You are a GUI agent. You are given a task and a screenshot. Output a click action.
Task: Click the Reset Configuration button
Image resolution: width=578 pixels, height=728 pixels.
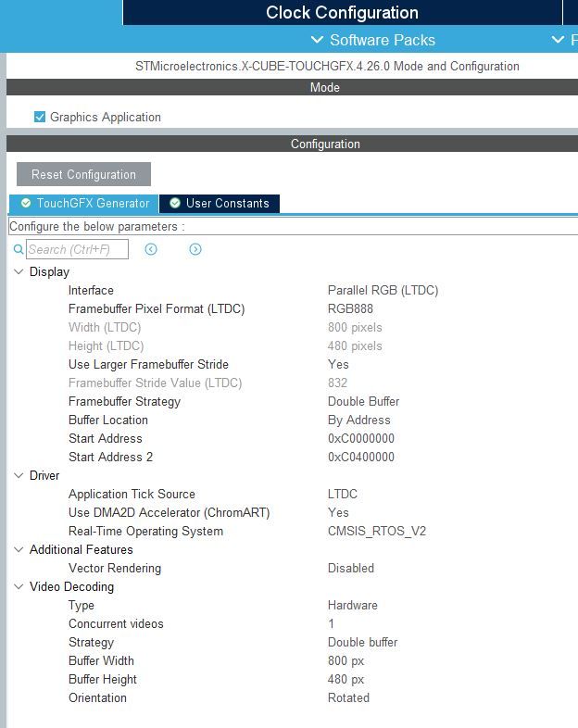(x=83, y=174)
